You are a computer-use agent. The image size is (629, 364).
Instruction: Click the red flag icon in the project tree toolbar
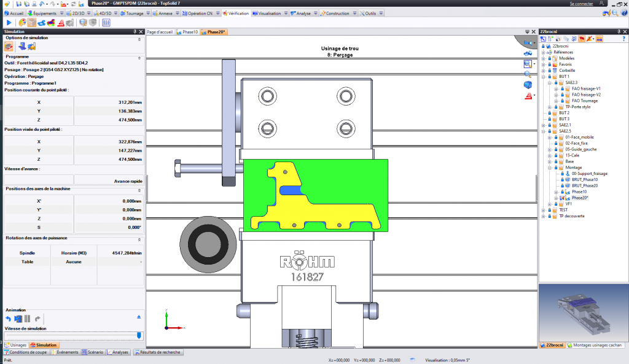(582, 39)
